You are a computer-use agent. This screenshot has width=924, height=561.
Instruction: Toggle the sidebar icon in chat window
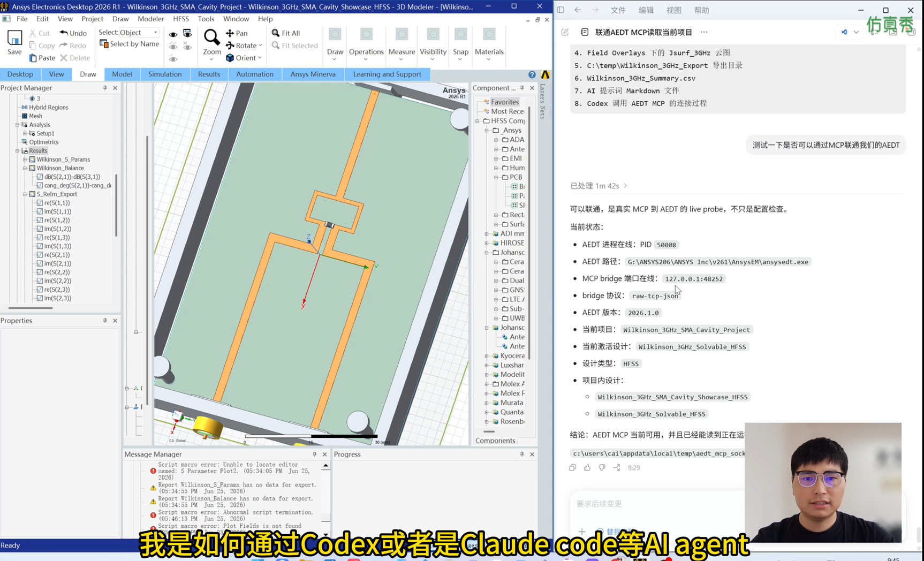(x=561, y=10)
